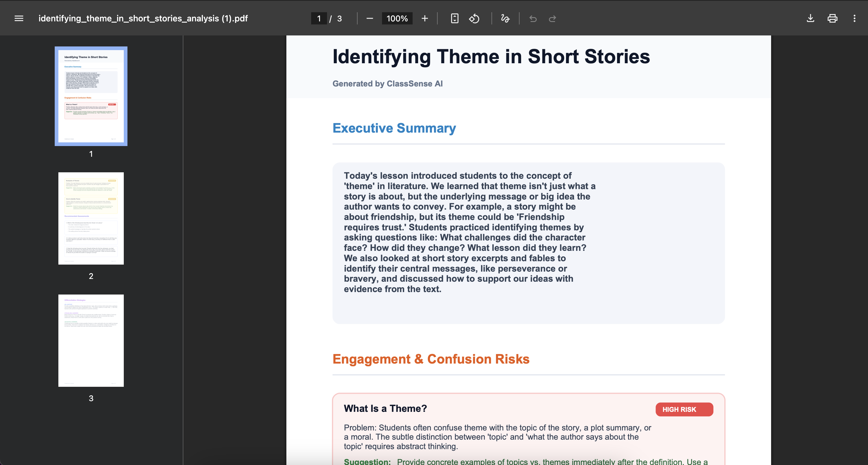Jump to page 3 thumbnail

point(91,340)
